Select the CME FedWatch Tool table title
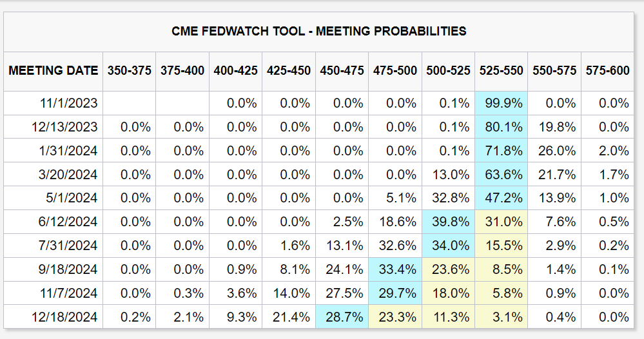Viewport: 644px width, 339px height. (319, 31)
